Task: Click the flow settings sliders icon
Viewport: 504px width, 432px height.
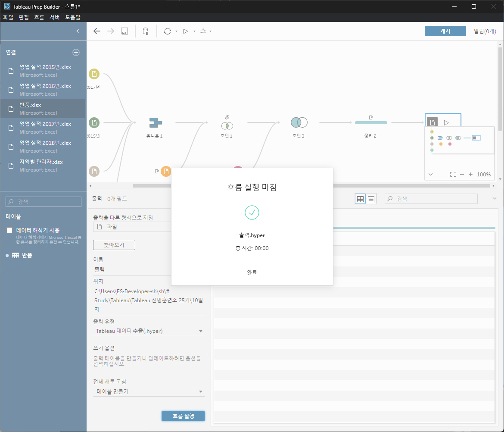Action: click(x=203, y=31)
